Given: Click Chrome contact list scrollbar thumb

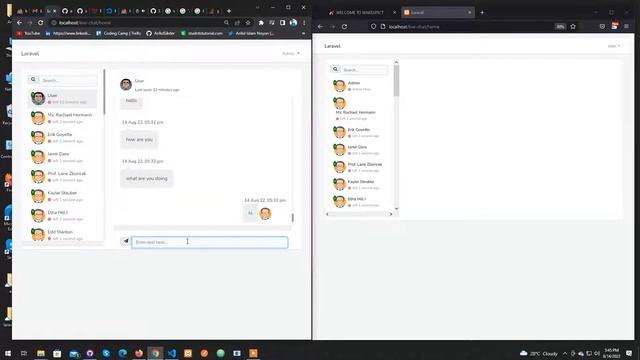Looking at the screenshot, I should 104,92.
